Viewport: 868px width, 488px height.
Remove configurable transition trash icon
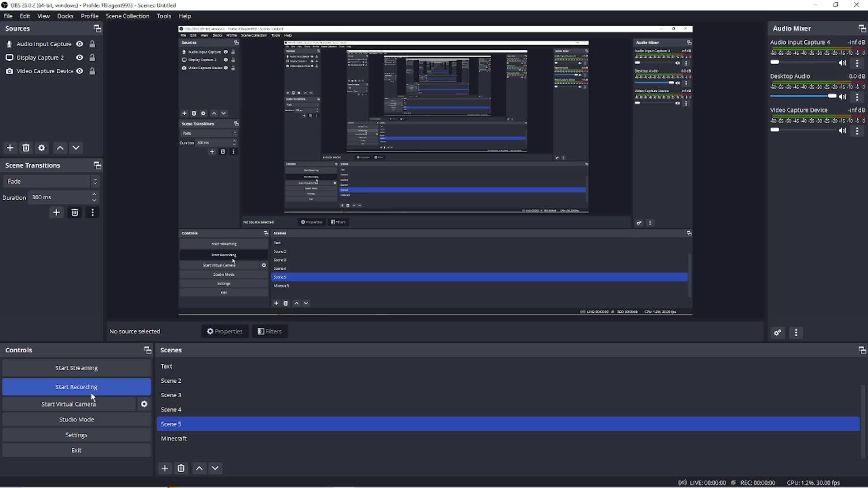point(75,212)
